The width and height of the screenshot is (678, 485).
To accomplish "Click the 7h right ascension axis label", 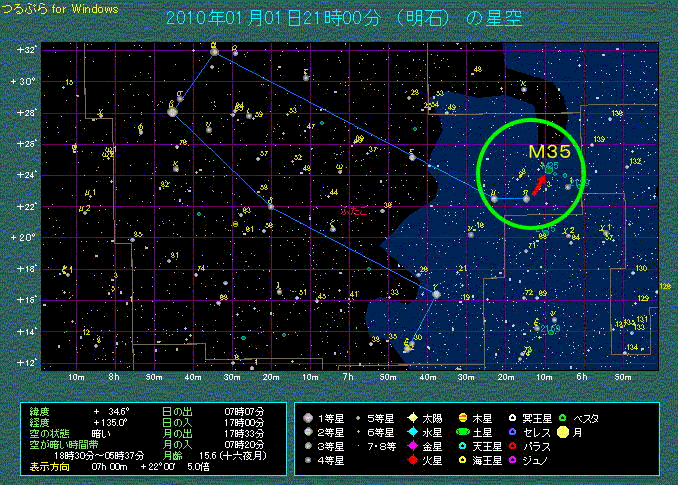I will point(348,377).
